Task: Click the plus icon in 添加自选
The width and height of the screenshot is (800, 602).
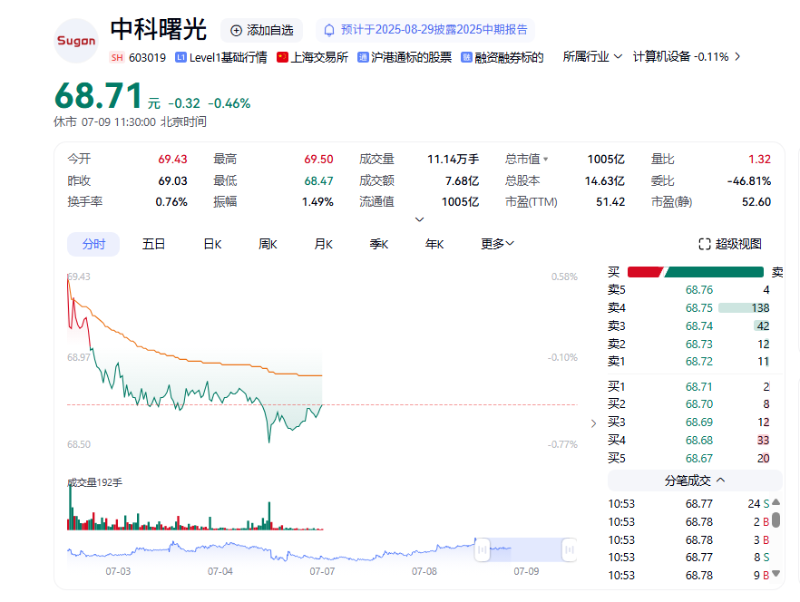Action: (x=236, y=31)
